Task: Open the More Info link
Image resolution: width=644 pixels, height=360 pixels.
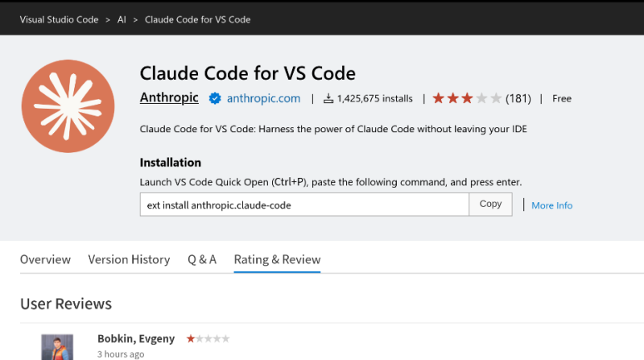Action: click(551, 205)
